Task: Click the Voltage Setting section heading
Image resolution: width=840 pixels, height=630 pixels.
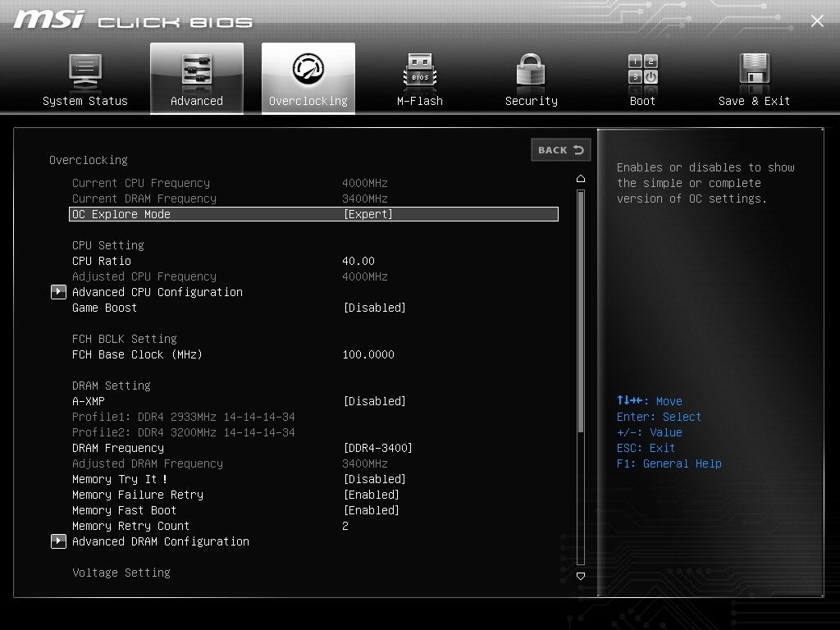Action: coord(121,573)
